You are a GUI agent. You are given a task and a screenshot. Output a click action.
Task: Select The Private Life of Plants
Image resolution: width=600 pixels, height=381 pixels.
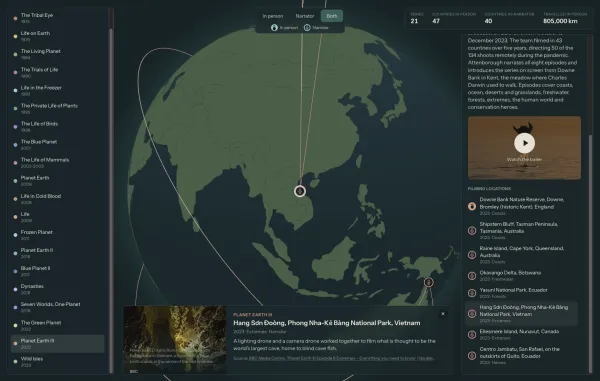tap(57, 108)
